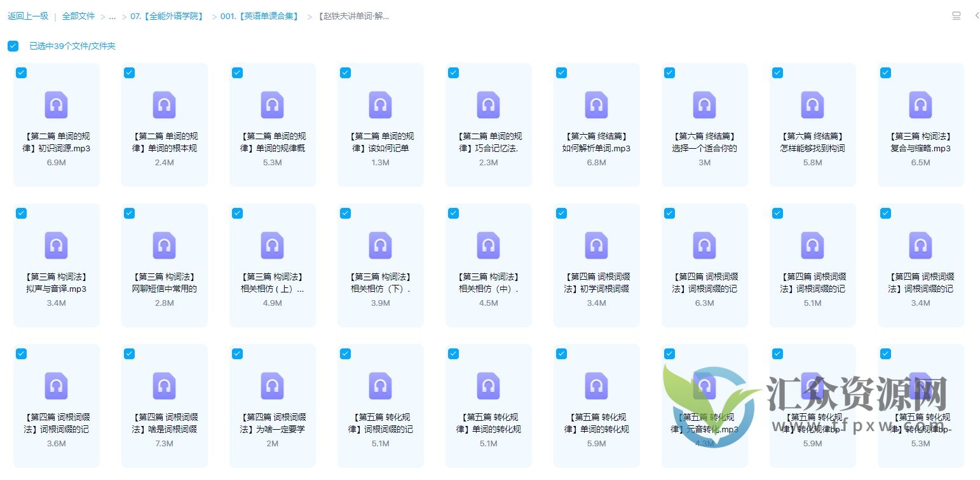Uncheck the checkbox on 相关相仿（中）

pyautogui.click(x=453, y=213)
